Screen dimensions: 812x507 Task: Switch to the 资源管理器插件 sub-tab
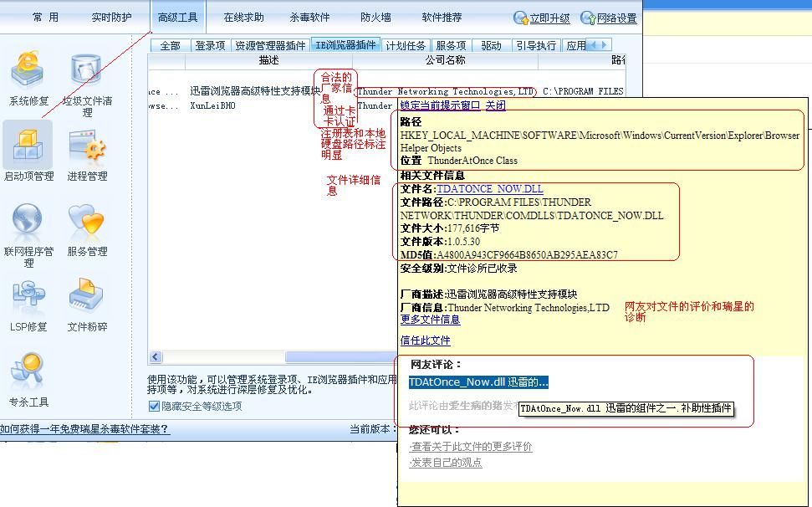coord(270,45)
